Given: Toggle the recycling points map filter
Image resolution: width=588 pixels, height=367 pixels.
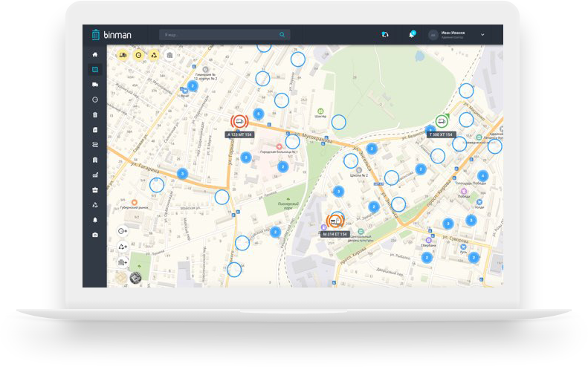Looking at the screenshot, I should 154,55.
